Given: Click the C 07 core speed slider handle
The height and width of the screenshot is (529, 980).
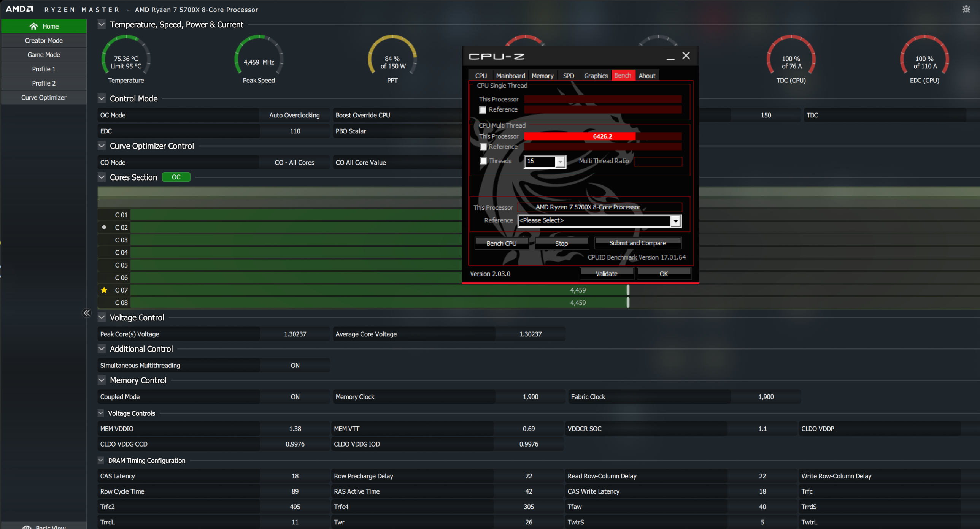Looking at the screenshot, I should click(x=628, y=290).
